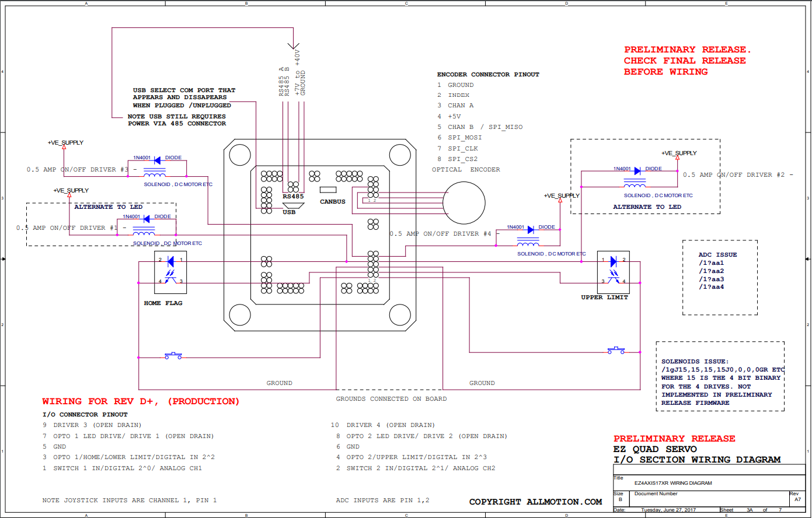Click the optical encoder circle symbol
The image size is (812, 518).
pyautogui.click(x=464, y=203)
